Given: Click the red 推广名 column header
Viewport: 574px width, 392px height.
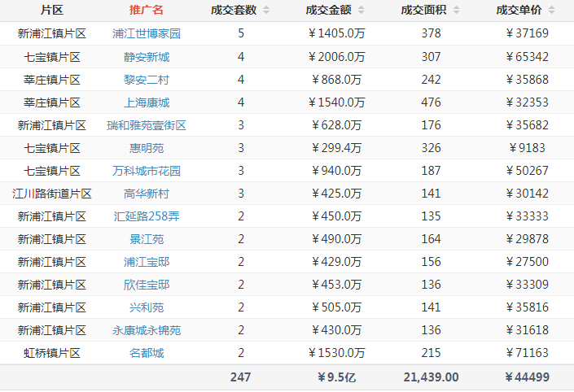Looking at the screenshot, I should (147, 10).
